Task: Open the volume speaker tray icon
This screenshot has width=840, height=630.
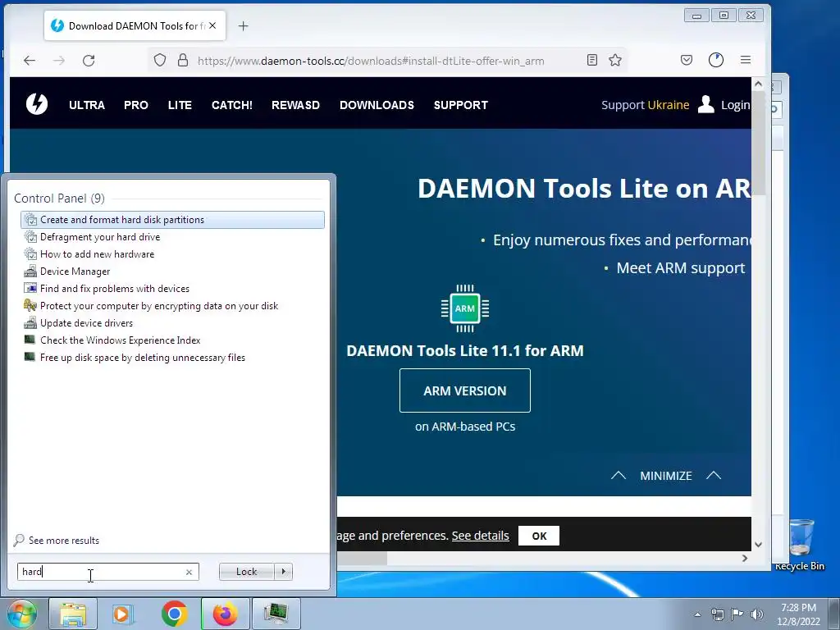Action: [756, 614]
